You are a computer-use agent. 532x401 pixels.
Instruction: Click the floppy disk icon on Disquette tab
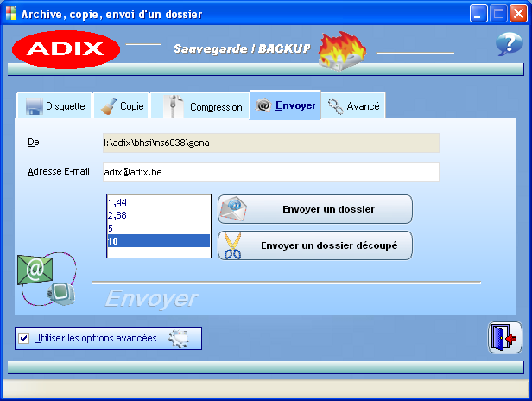tap(35, 106)
